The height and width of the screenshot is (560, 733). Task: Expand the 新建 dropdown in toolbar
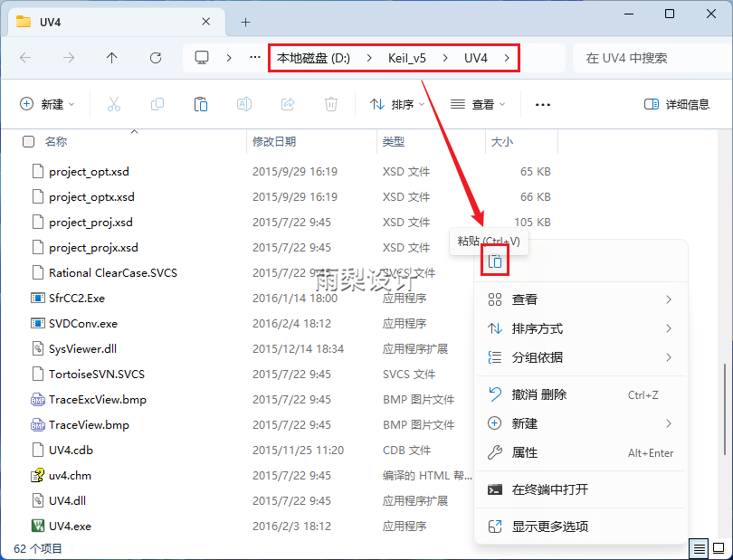coord(47,104)
